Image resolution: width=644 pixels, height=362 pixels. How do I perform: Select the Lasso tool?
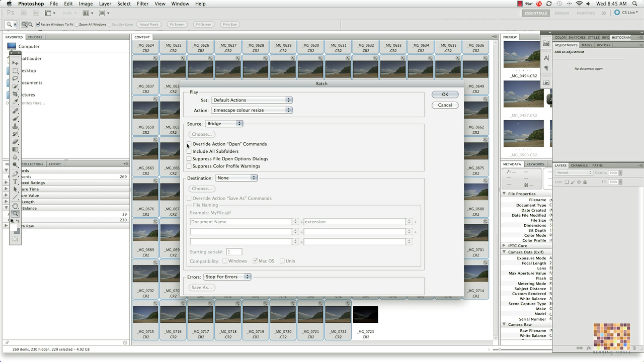pos(16,78)
